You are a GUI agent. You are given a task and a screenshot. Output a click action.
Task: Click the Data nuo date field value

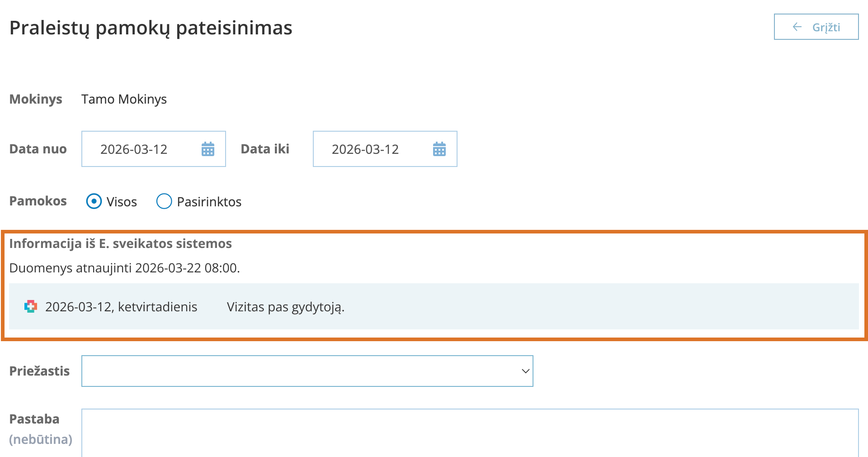pyautogui.click(x=134, y=149)
